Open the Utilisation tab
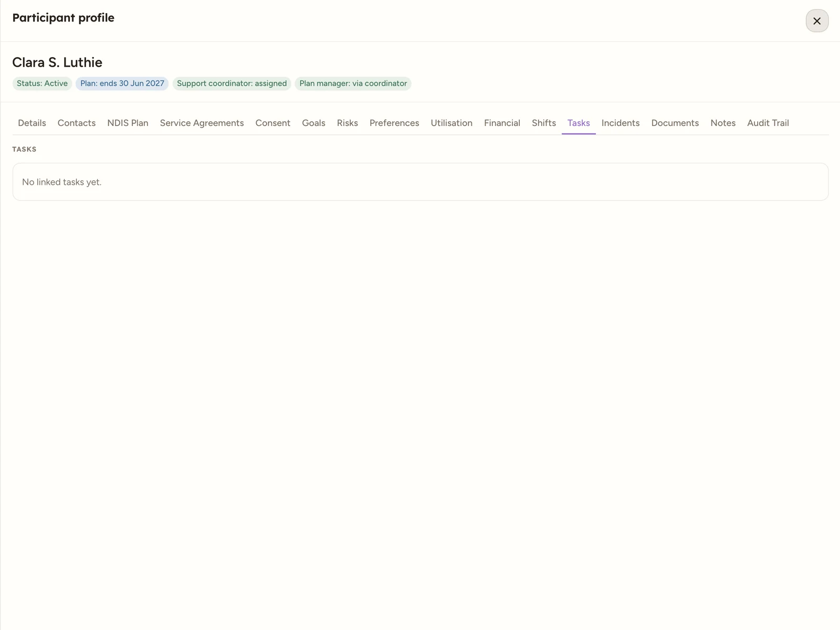The width and height of the screenshot is (840, 630). coord(451,123)
